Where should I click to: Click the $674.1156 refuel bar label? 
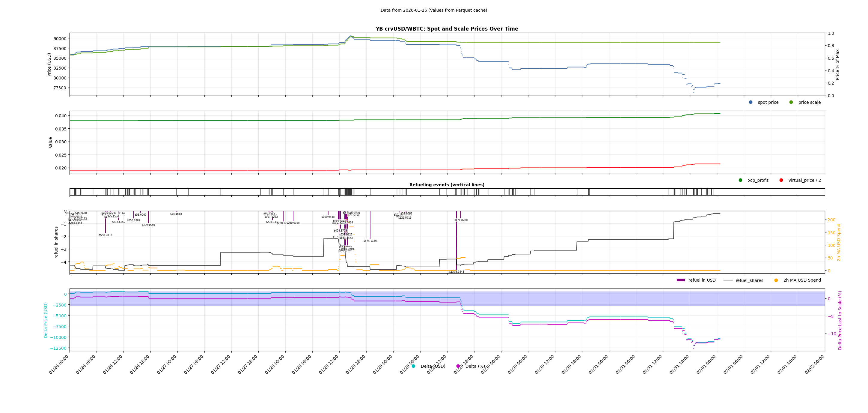point(370,241)
